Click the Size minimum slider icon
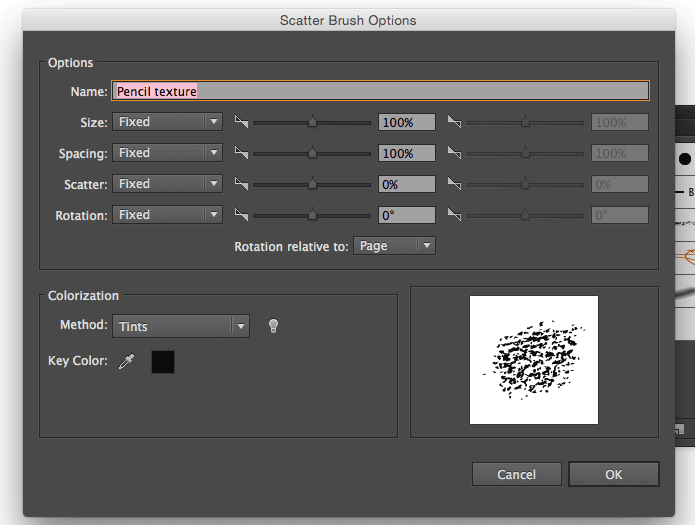The width and height of the screenshot is (695, 525). click(240, 122)
